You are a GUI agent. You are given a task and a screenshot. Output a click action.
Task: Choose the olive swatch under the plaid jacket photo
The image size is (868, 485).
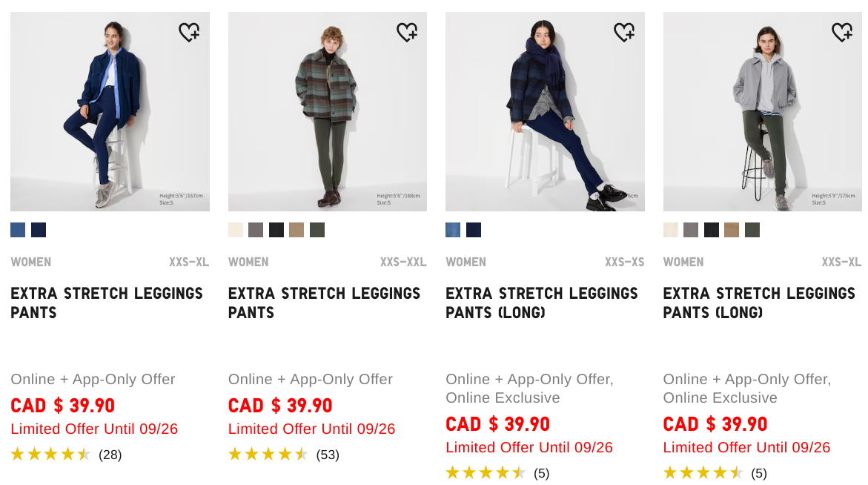[x=317, y=230]
